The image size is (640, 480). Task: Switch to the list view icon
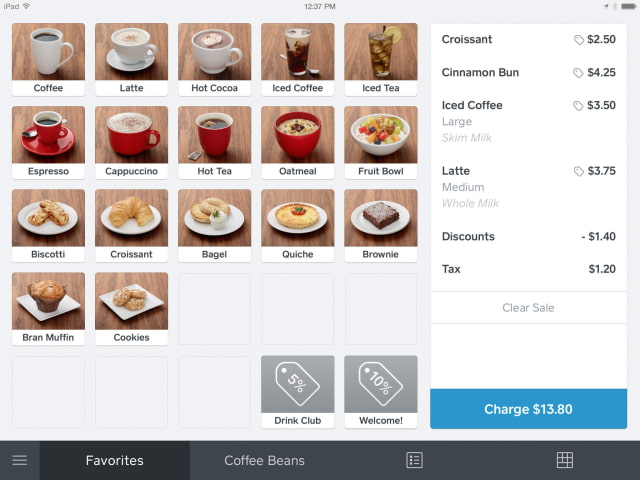coord(414,460)
